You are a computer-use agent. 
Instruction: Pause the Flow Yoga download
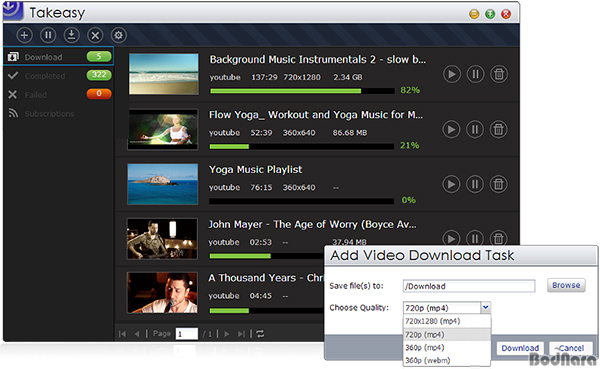click(x=475, y=129)
